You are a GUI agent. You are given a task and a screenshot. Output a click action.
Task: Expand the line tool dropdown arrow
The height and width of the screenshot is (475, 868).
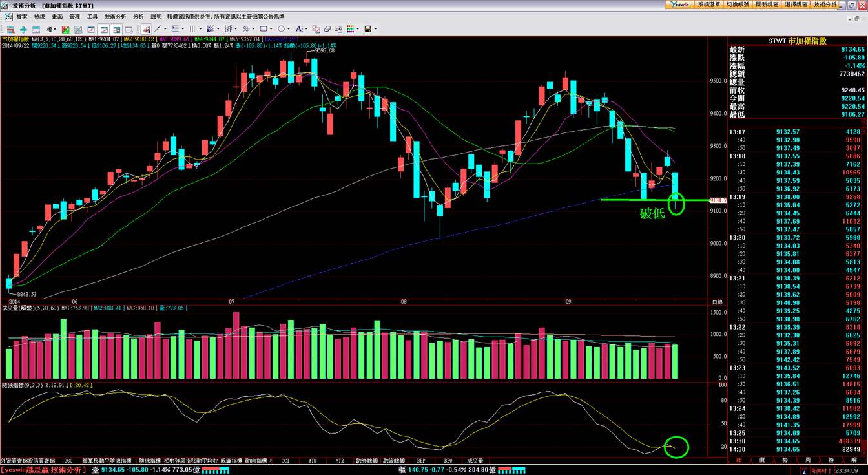click(x=165, y=29)
